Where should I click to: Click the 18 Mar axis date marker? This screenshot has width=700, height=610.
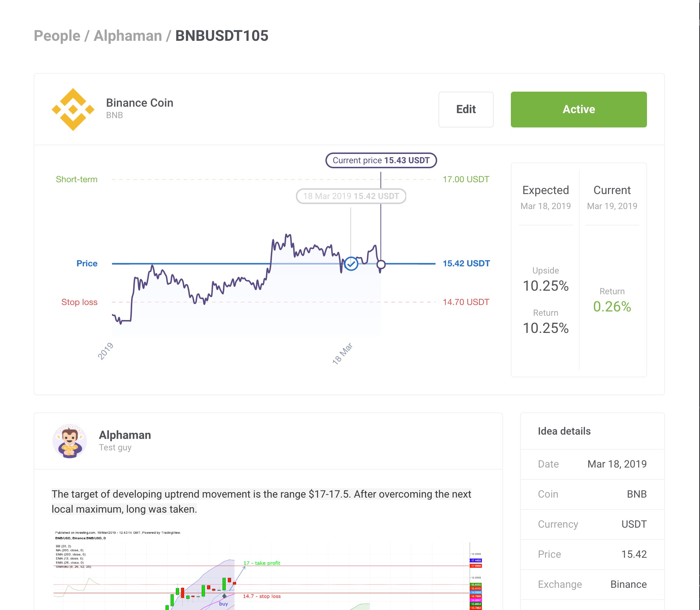342,353
